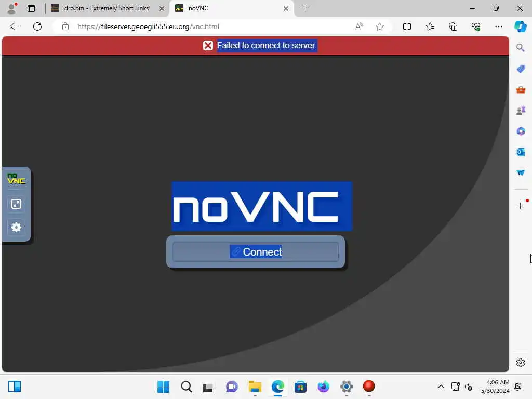Go back with the browser back arrow
The height and width of the screenshot is (399, 532).
14,26
